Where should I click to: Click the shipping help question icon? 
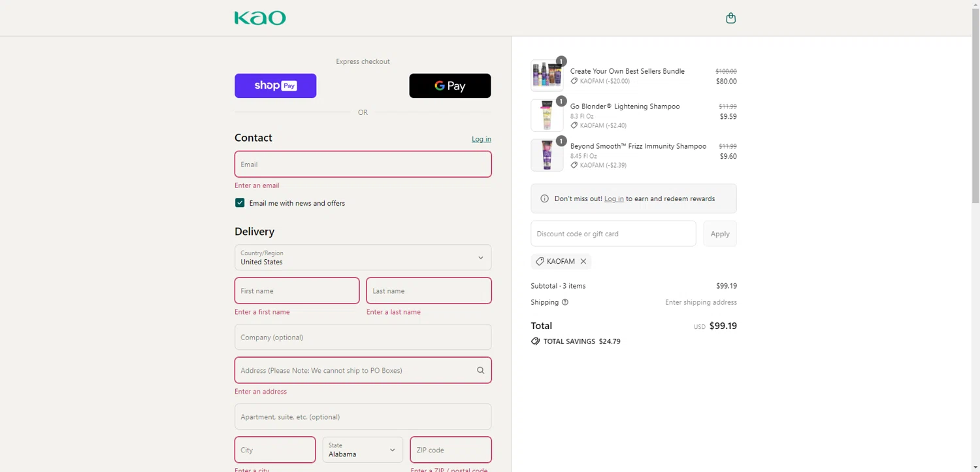[565, 302]
